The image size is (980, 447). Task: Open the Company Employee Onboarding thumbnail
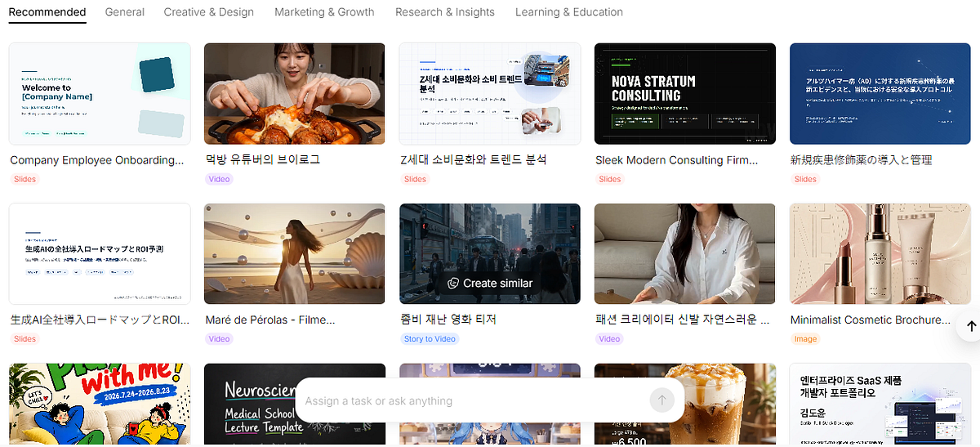pyautogui.click(x=100, y=94)
